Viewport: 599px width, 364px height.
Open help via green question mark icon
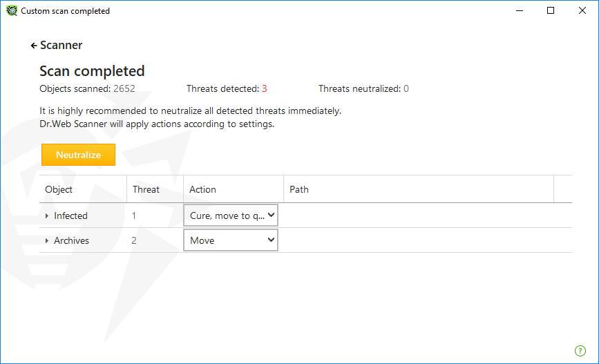point(580,351)
